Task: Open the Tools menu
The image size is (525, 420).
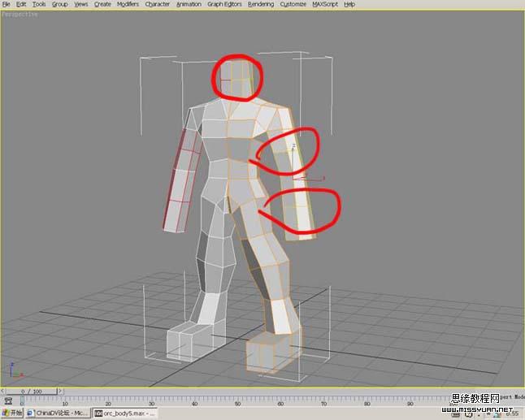Action: (39, 4)
